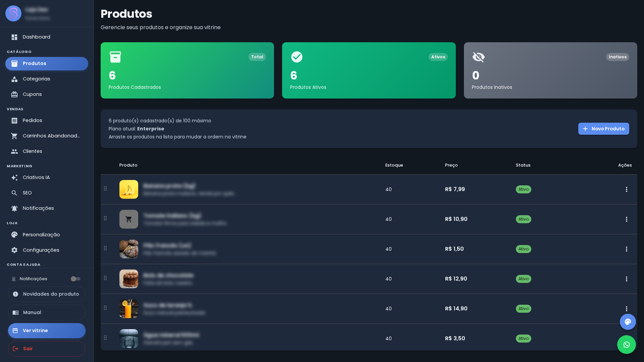Open the Manual link

click(47, 313)
